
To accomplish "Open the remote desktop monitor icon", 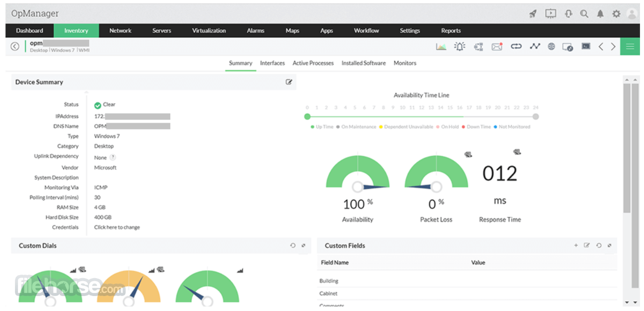I will click(568, 47).
